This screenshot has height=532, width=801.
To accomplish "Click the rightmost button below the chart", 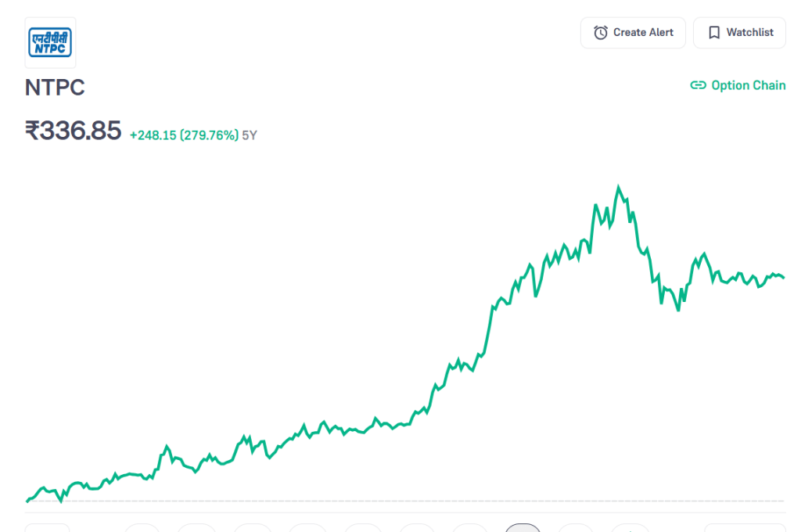I will [x=744, y=528].
